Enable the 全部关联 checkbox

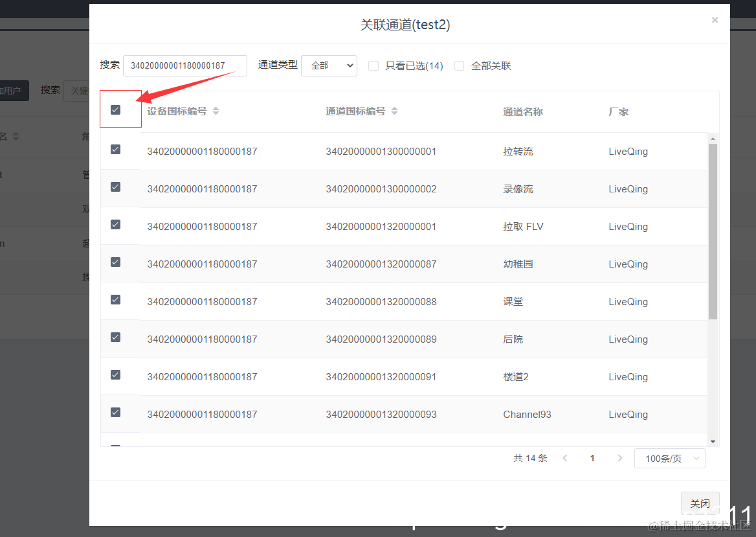(x=459, y=65)
